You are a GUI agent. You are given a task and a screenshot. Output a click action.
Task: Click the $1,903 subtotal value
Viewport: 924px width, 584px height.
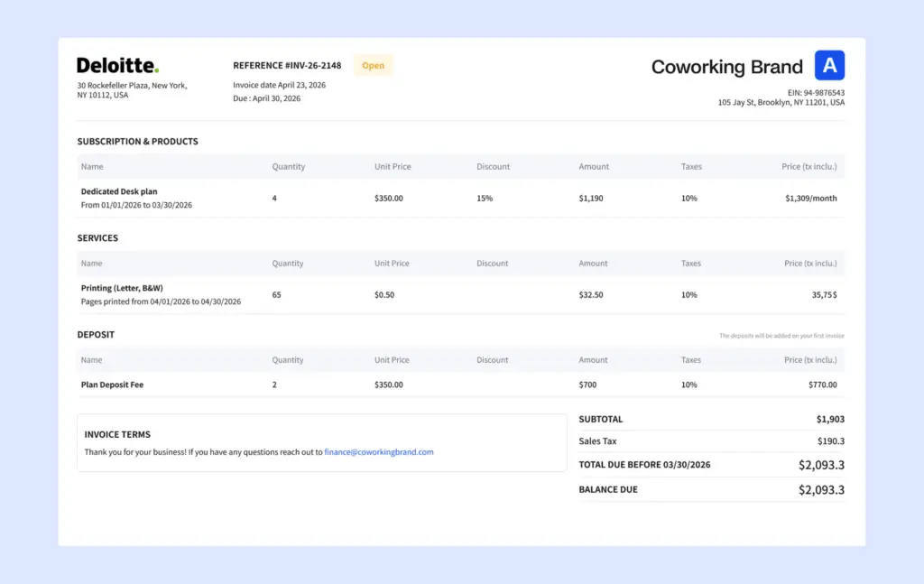pyautogui.click(x=830, y=419)
